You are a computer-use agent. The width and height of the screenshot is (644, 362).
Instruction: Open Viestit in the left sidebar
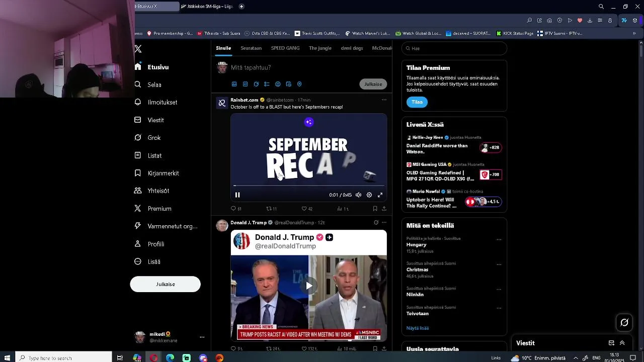(x=149, y=120)
